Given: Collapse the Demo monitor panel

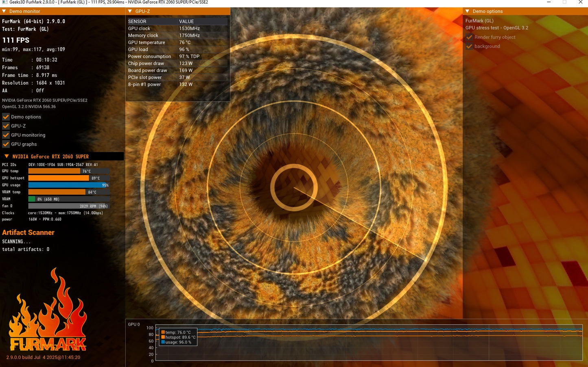Looking at the screenshot, I should pos(4,11).
